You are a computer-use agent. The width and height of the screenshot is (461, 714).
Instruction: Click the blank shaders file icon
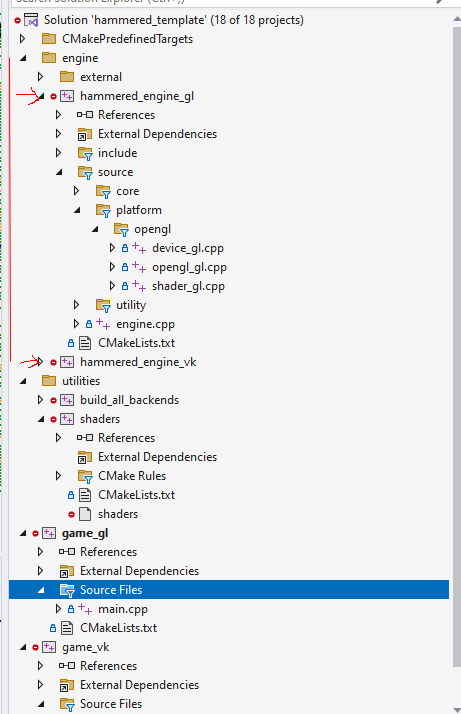tap(85, 514)
